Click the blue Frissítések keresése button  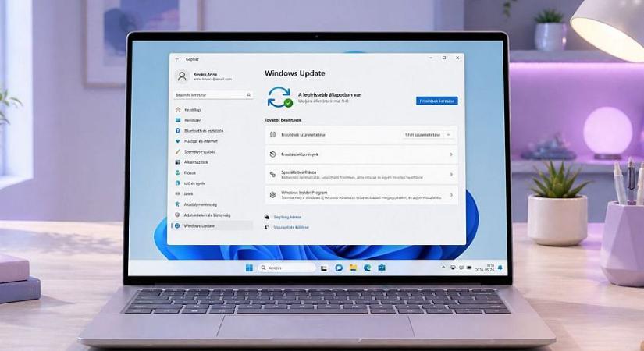pyautogui.click(x=436, y=101)
